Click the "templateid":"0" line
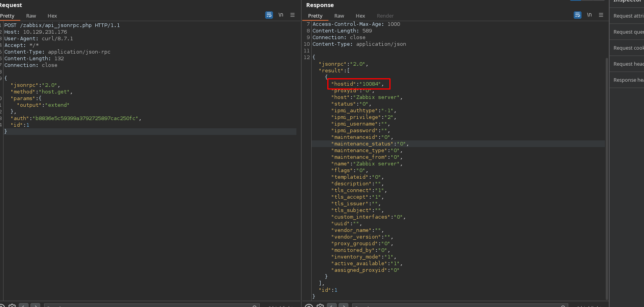The width and height of the screenshot is (644, 307). point(357,177)
